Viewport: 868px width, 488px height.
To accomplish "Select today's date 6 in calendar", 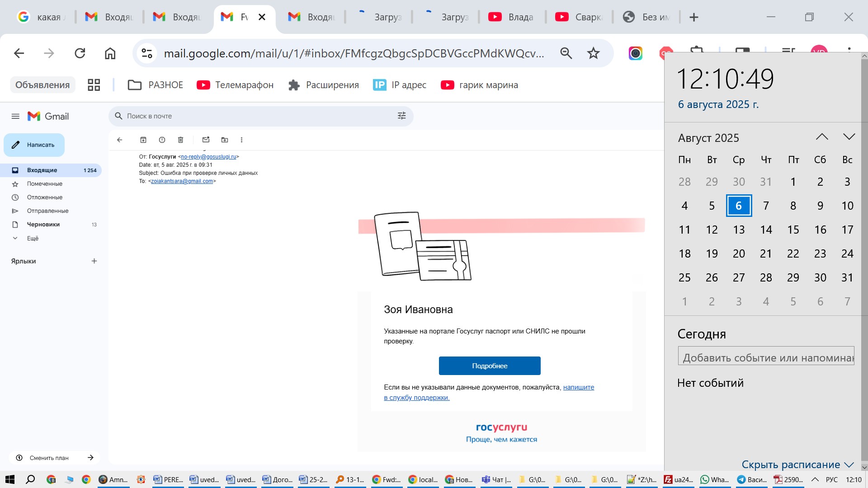I will tap(739, 206).
